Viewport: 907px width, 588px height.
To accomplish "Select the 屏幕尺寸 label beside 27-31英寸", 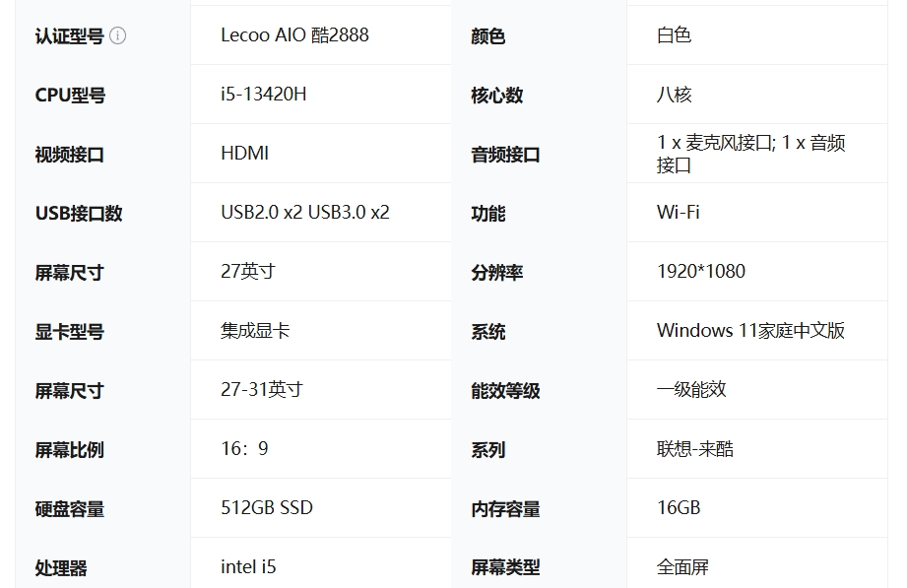I will (x=69, y=391).
